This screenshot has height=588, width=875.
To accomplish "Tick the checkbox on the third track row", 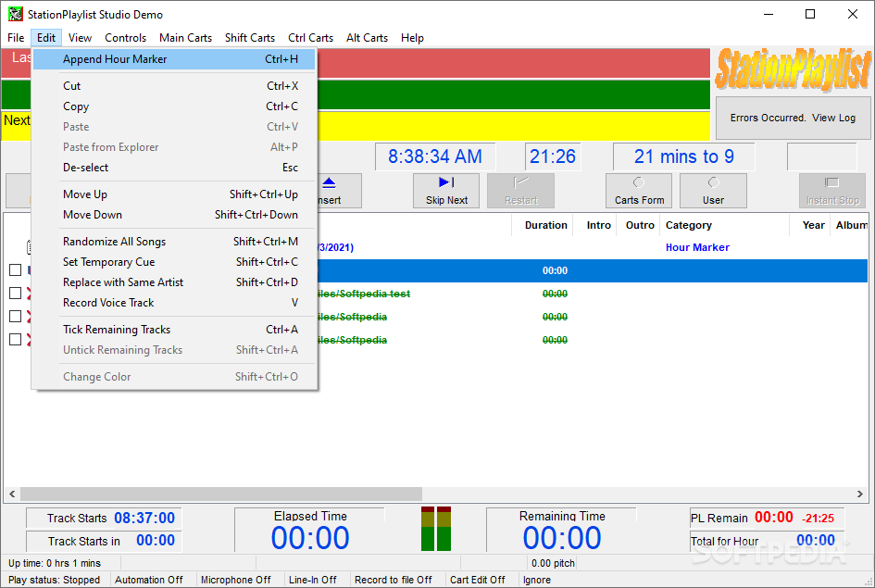I will [16, 317].
